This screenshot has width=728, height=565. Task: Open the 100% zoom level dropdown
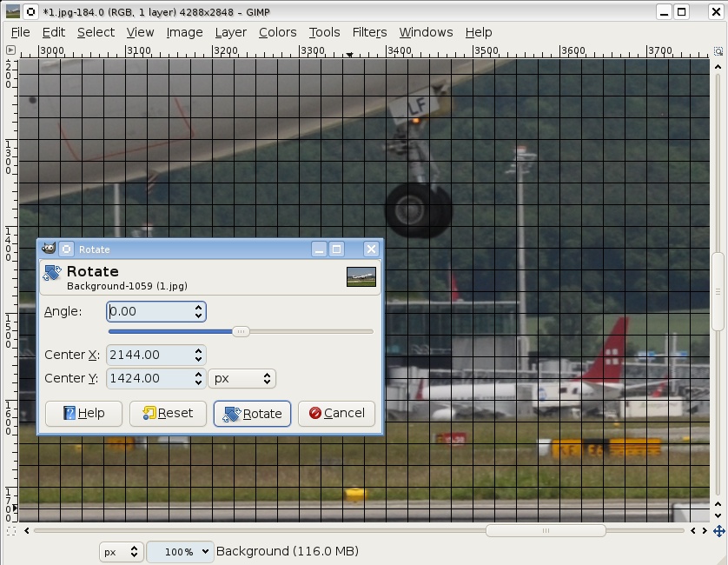point(180,551)
